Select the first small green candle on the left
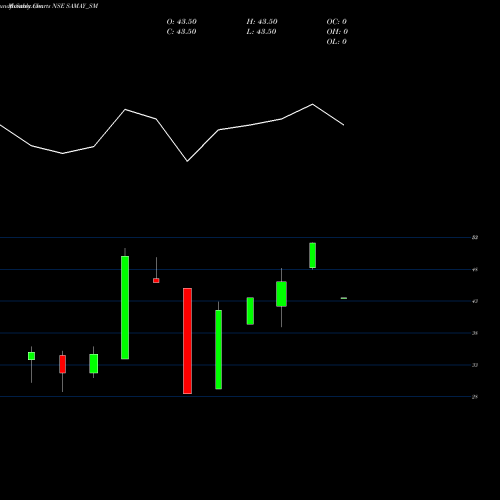The width and height of the screenshot is (500, 500). [x=31, y=356]
